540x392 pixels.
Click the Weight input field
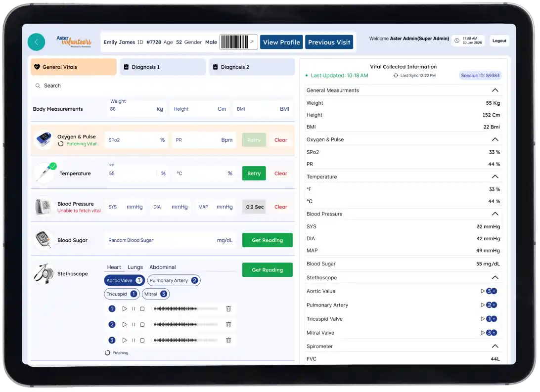pos(136,109)
